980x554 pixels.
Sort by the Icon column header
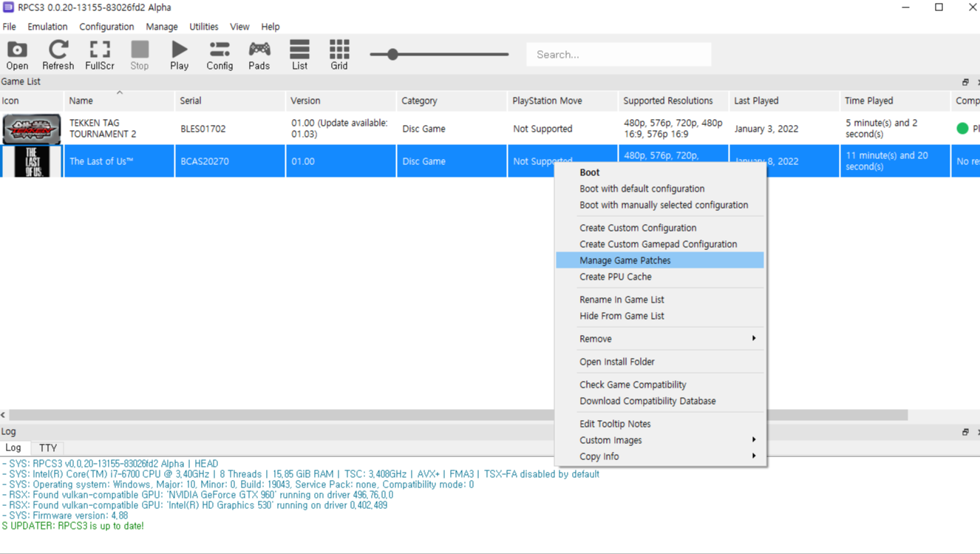tap(32, 101)
